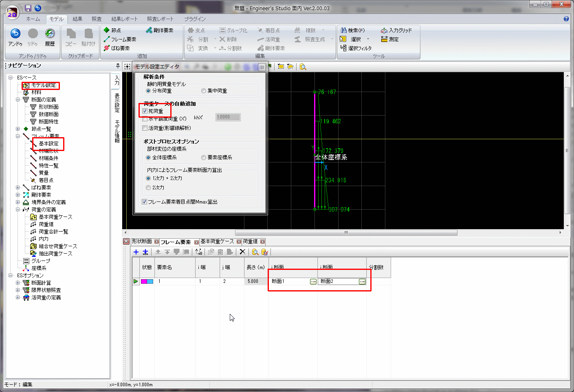Screen dimensions: 574x392
Task: Uncheck the 死荷重 dead load checkbox
Action: [x=145, y=111]
